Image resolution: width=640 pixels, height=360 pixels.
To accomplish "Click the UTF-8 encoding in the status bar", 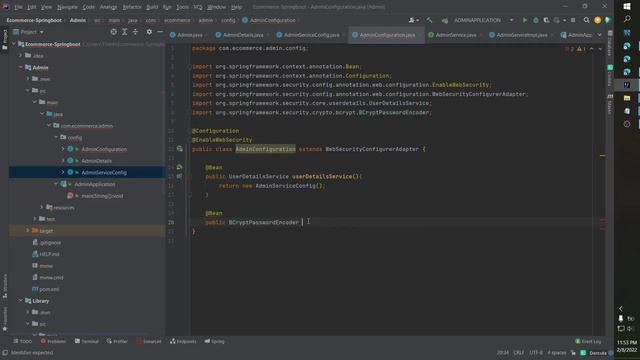I will point(536,353).
